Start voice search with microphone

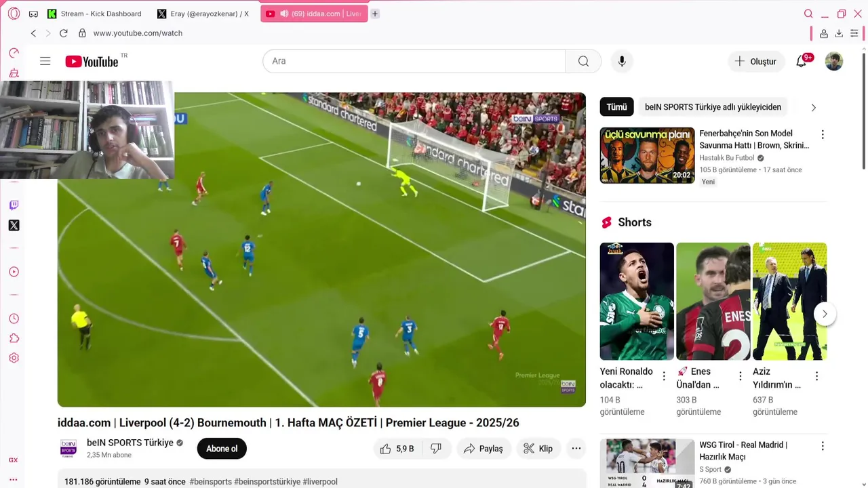(x=622, y=61)
